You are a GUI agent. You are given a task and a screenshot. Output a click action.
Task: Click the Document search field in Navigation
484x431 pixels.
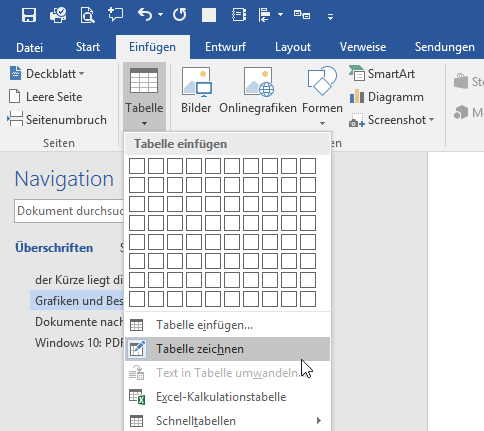pos(69,211)
